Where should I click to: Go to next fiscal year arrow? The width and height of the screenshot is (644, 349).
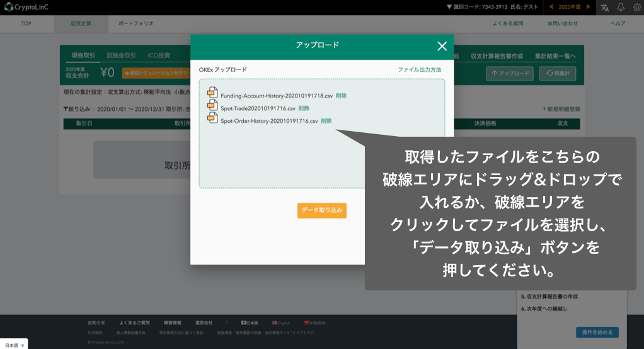[588, 7]
